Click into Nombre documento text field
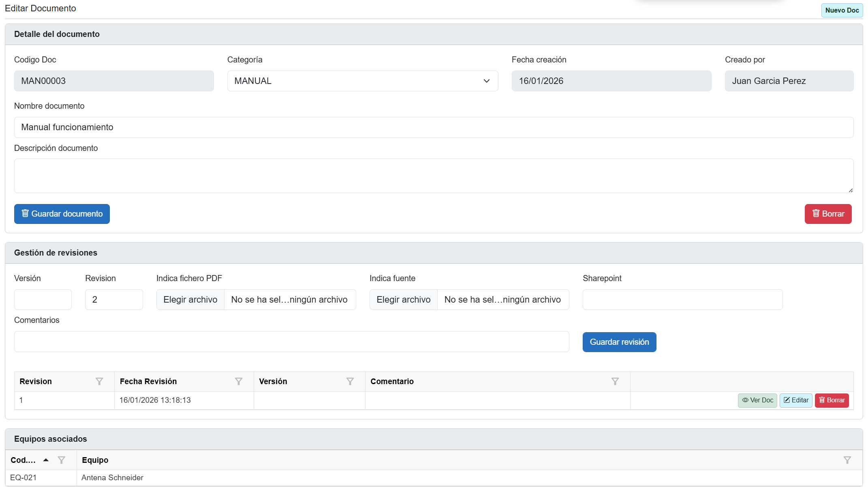The width and height of the screenshot is (868, 490). click(x=434, y=127)
